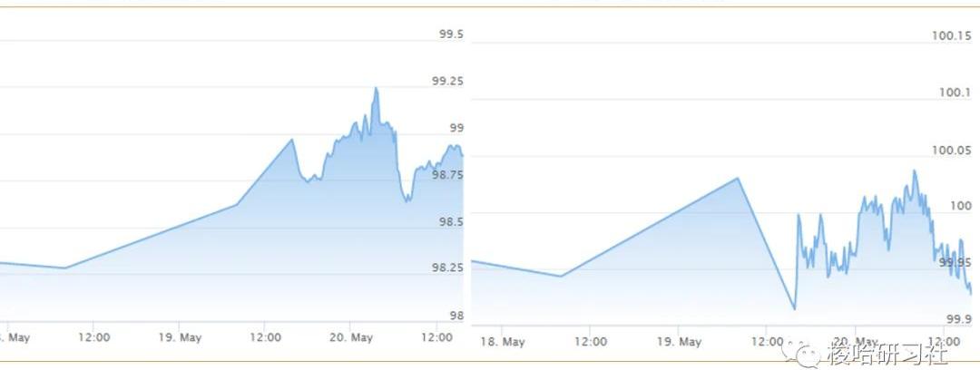Click the 98 label at left chart's baseline
980x370 pixels.
[456, 316]
